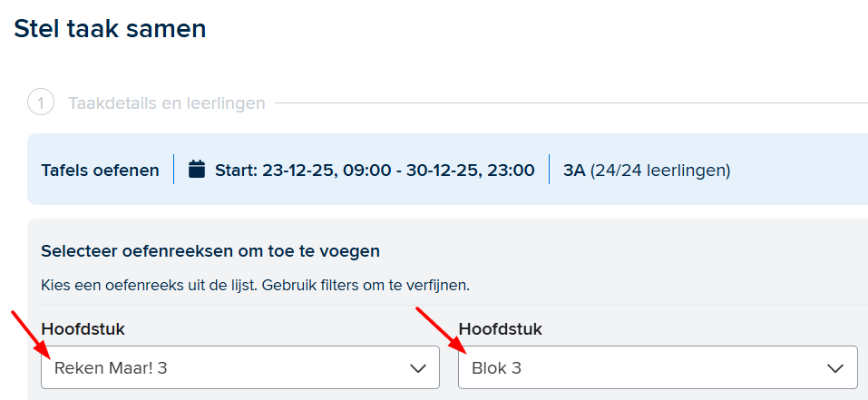
Task: Click the step 1 circle indicator
Action: pyautogui.click(x=41, y=102)
